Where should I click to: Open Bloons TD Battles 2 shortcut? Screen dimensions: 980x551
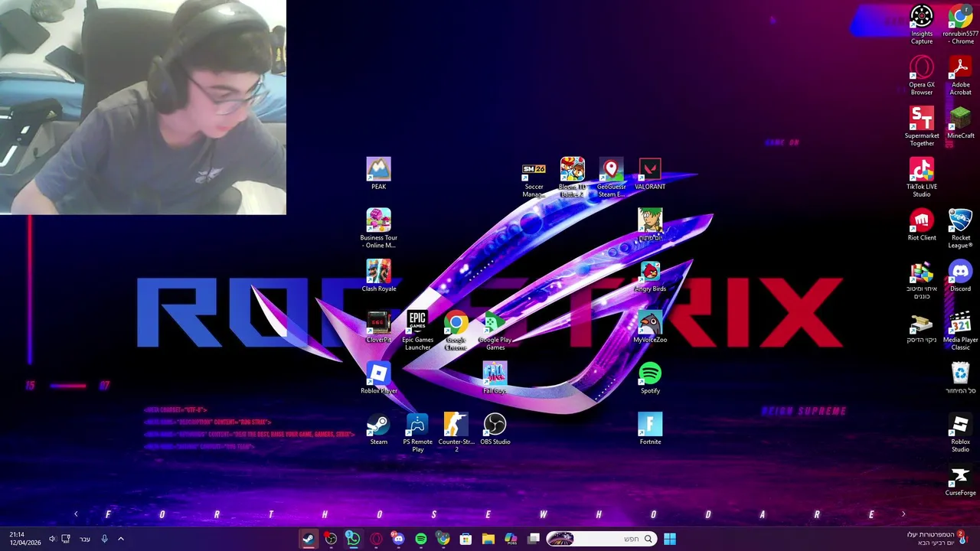(x=572, y=178)
